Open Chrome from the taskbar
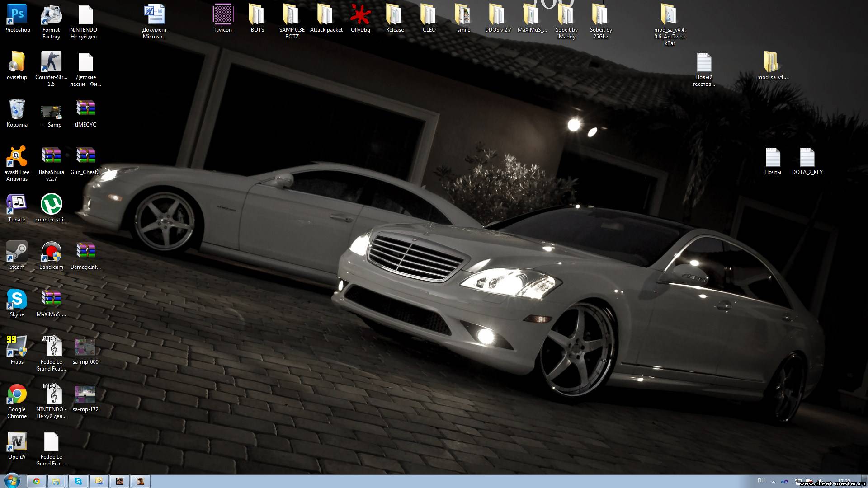 point(37,481)
